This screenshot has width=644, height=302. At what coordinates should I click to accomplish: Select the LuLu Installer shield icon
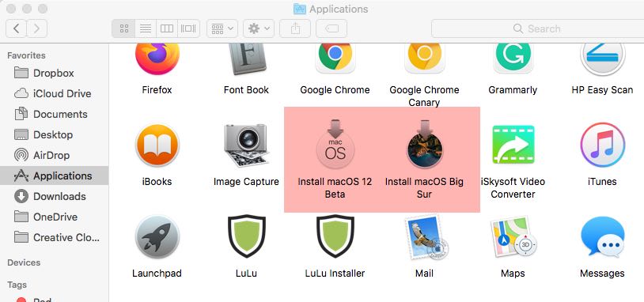click(335, 236)
